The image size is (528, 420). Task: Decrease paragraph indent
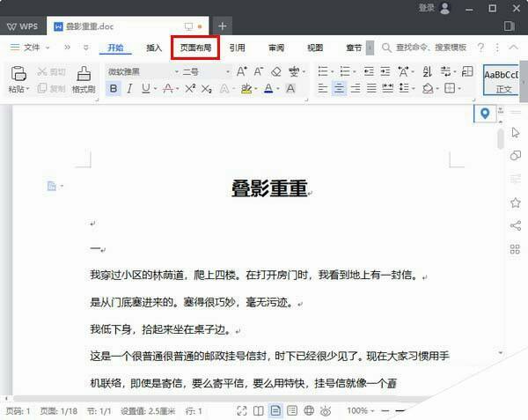(x=369, y=71)
